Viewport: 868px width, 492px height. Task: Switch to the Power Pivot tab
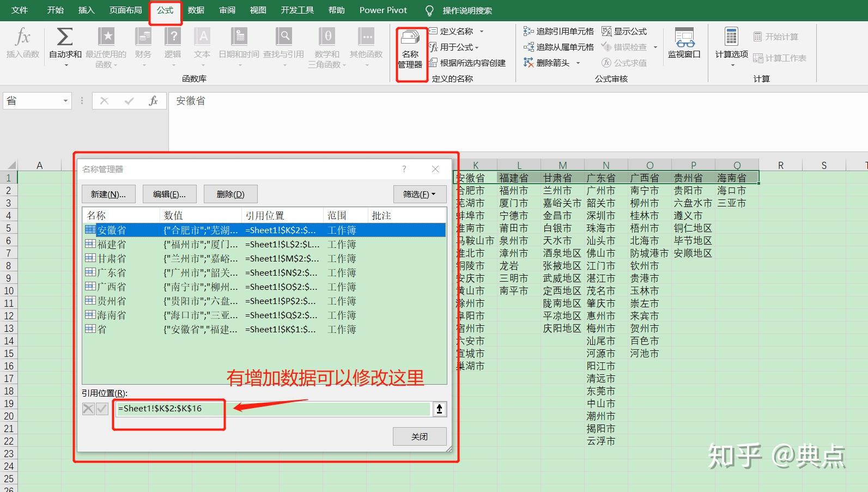(x=383, y=10)
